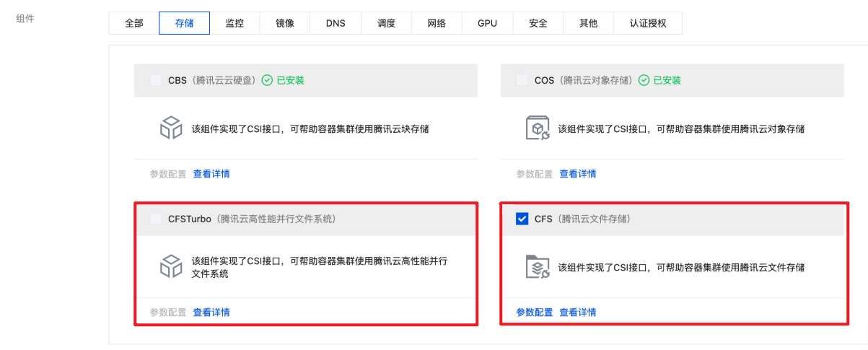Switch to the 镜像 tab
The height and width of the screenshot is (350, 868).
click(x=285, y=23)
